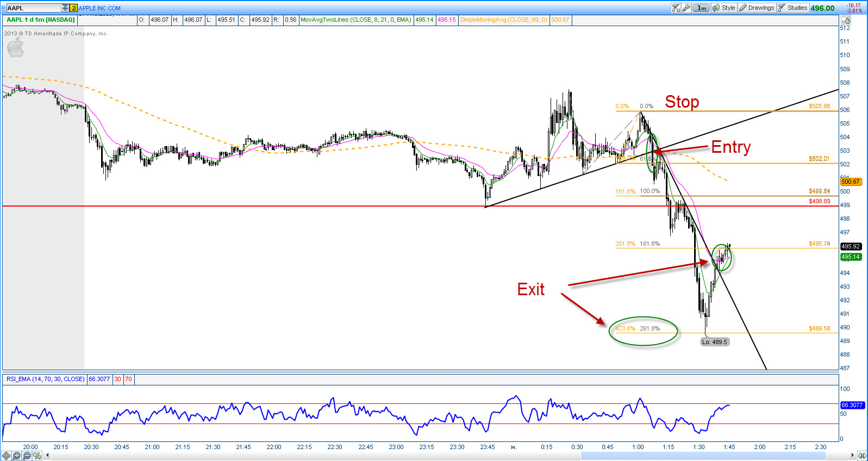Click the small circle beside AAPL symbol field

[x=3, y=8]
